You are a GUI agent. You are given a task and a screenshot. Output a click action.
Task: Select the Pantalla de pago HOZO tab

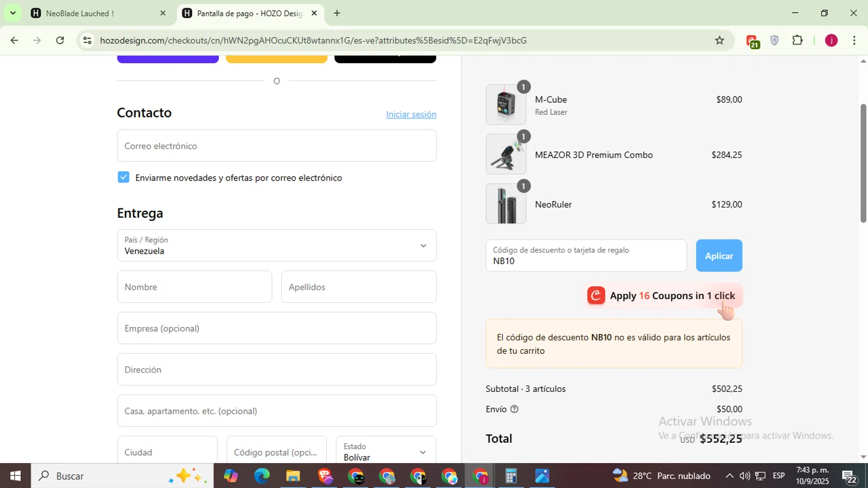pos(250,13)
